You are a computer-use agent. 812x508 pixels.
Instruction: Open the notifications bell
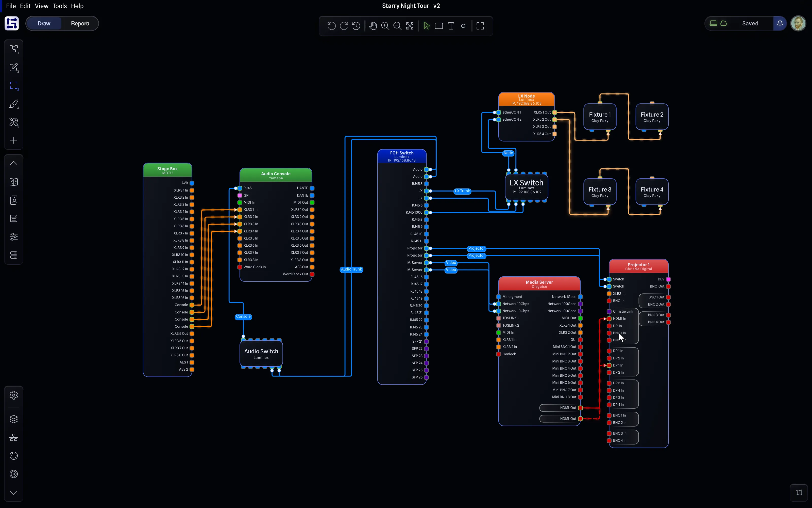pos(780,24)
